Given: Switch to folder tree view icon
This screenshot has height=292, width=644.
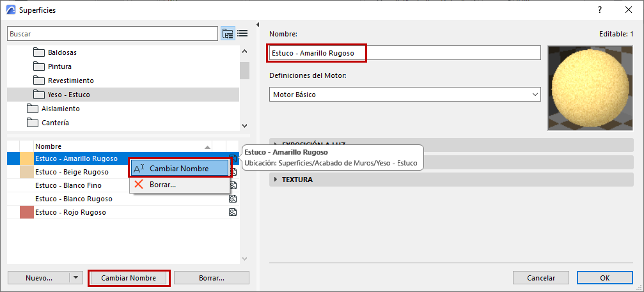Looking at the screenshot, I should (228, 34).
